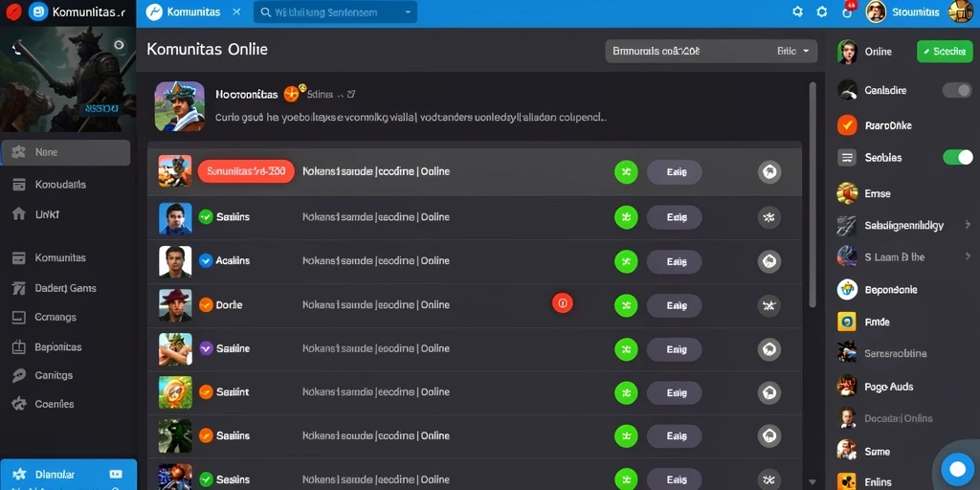Click the green verified check beside Saaiins
The width and height of the screenshot is (980, 490).
click(x=206, y=217)
